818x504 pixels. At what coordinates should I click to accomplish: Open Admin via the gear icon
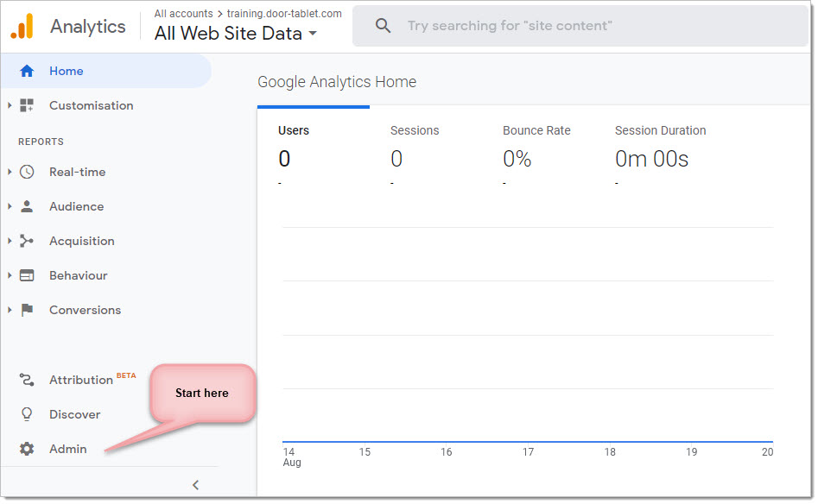27,449
